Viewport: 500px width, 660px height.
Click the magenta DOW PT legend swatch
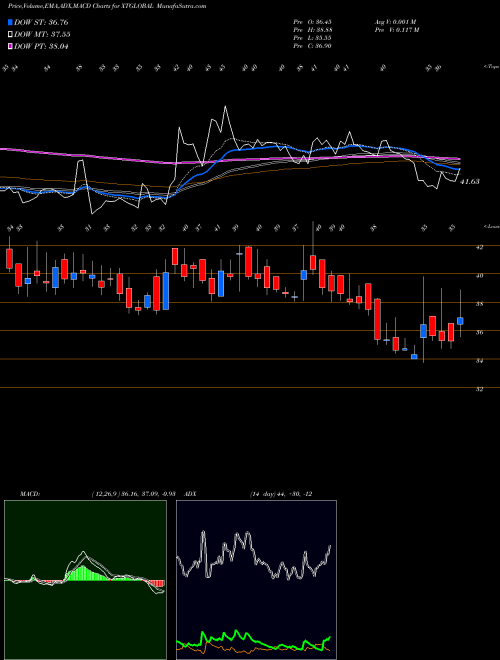11,46
